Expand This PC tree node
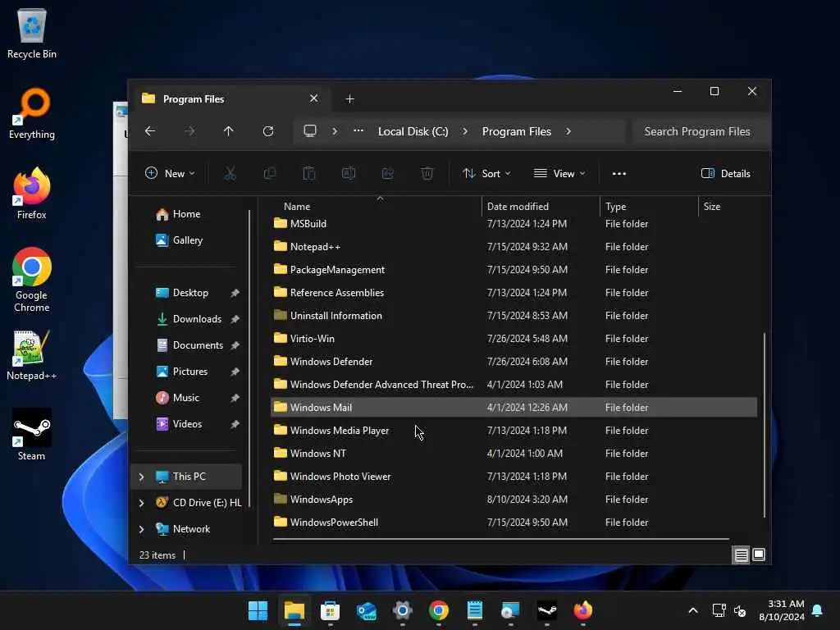 141,477
